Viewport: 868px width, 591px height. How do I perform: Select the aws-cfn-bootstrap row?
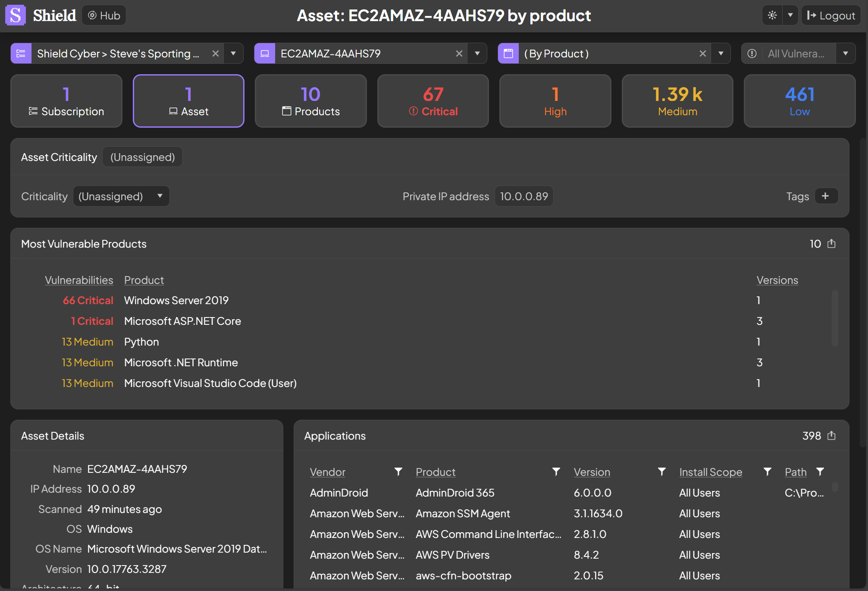point(567,575)
